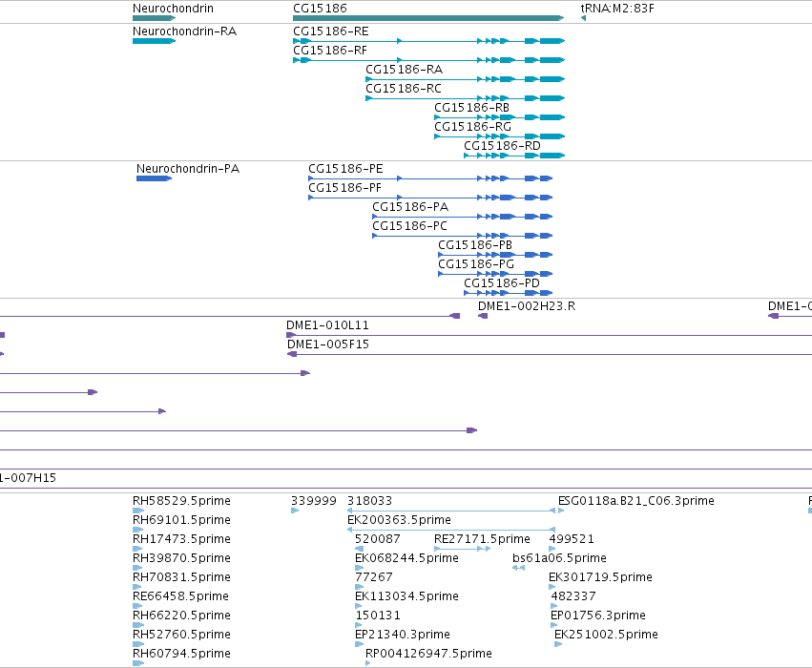The width and height of the screenshot is (812, 668).
Task: Open the CG15186-RF transcript
Action: click(330, 51)
